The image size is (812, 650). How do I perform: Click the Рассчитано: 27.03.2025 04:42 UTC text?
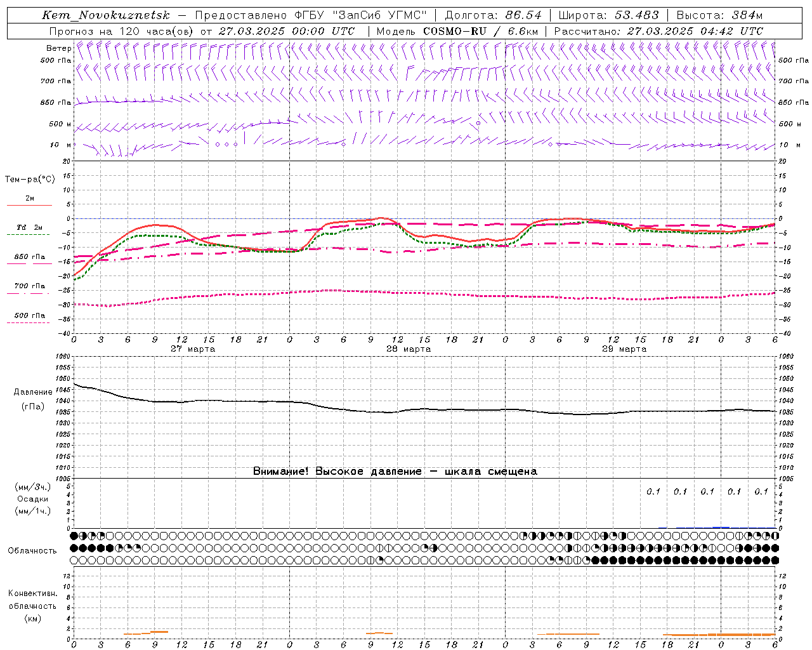[658, 31]
